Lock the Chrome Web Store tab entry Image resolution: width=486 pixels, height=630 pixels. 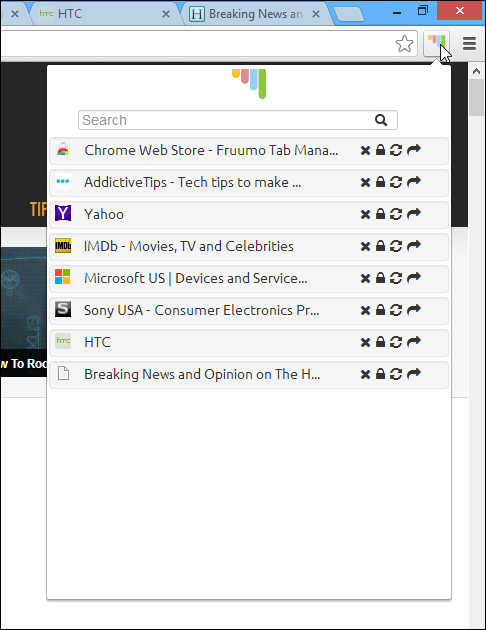(380, 150)
